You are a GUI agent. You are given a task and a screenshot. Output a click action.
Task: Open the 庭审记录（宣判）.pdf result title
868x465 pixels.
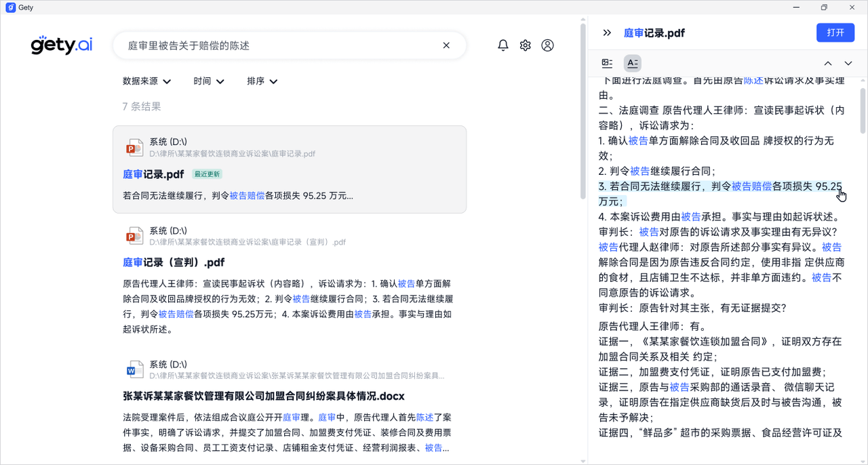coord(174,262)
